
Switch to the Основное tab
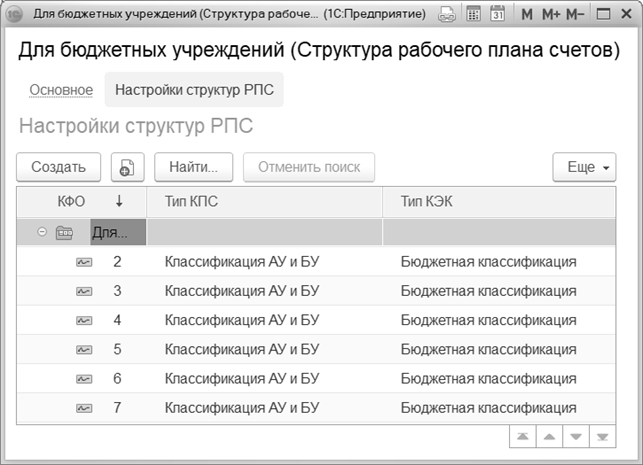coord(61,90)
